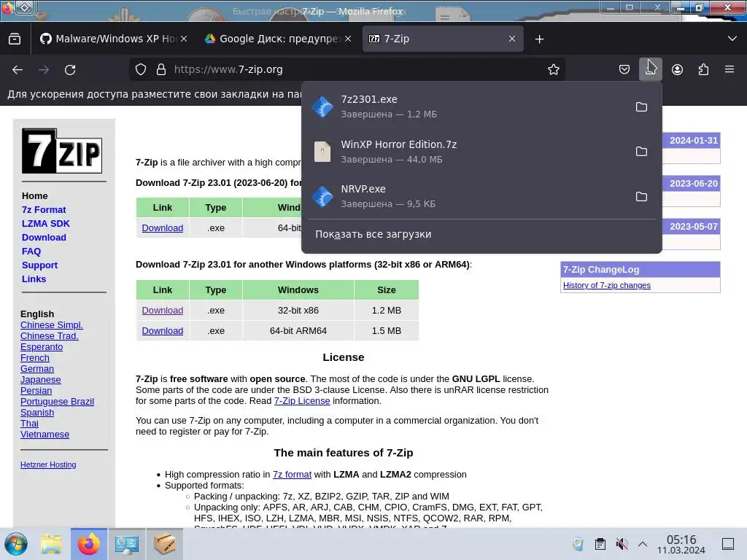This screenshot has width=747, height=560.
Task: Switch to Firefox taskbar icon
Action: [89, 544]
